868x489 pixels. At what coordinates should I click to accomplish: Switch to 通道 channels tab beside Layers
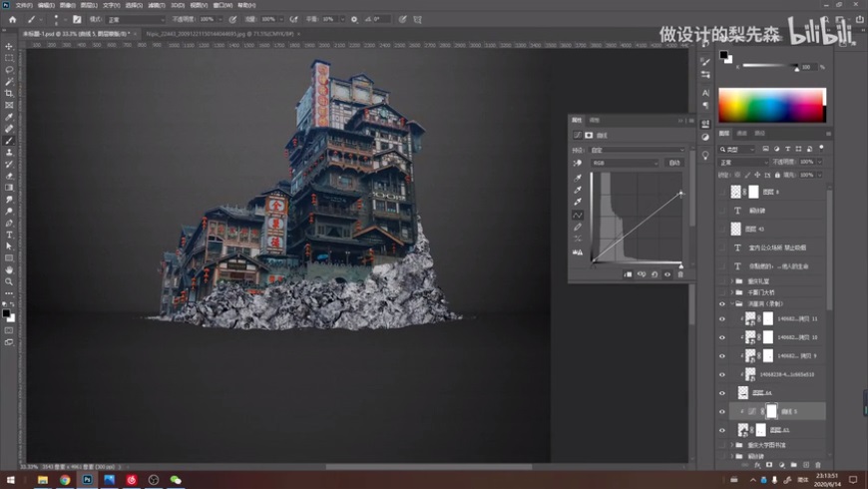741,134
